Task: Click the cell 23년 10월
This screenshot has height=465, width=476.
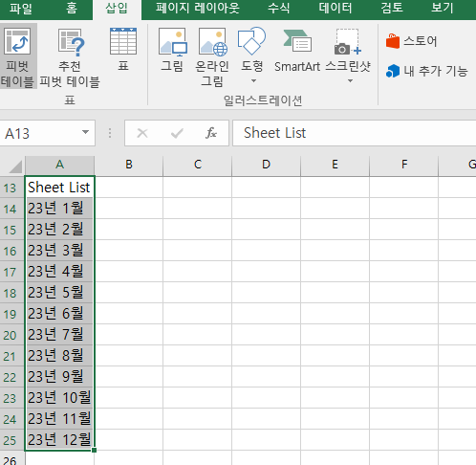Action: 59,398
